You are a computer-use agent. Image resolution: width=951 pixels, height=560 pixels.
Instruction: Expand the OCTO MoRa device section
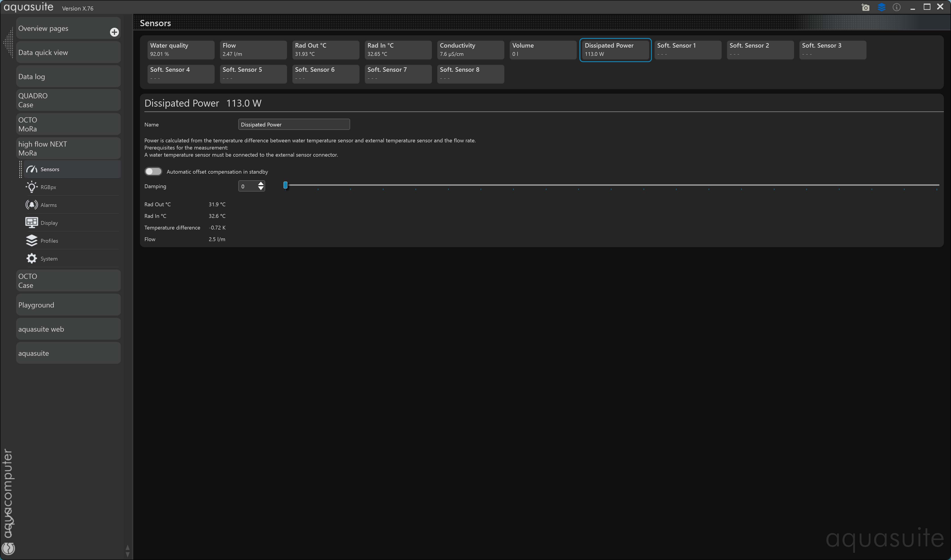68,124
